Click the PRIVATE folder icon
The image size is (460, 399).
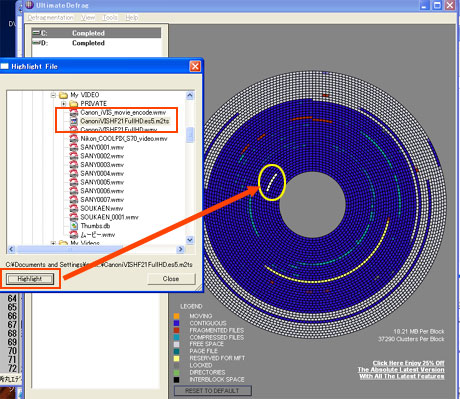(74, 104)
